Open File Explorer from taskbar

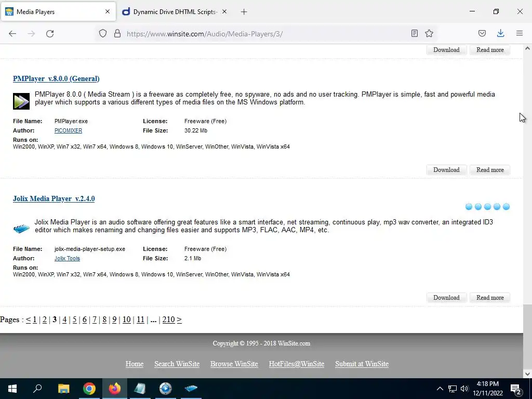63,389
